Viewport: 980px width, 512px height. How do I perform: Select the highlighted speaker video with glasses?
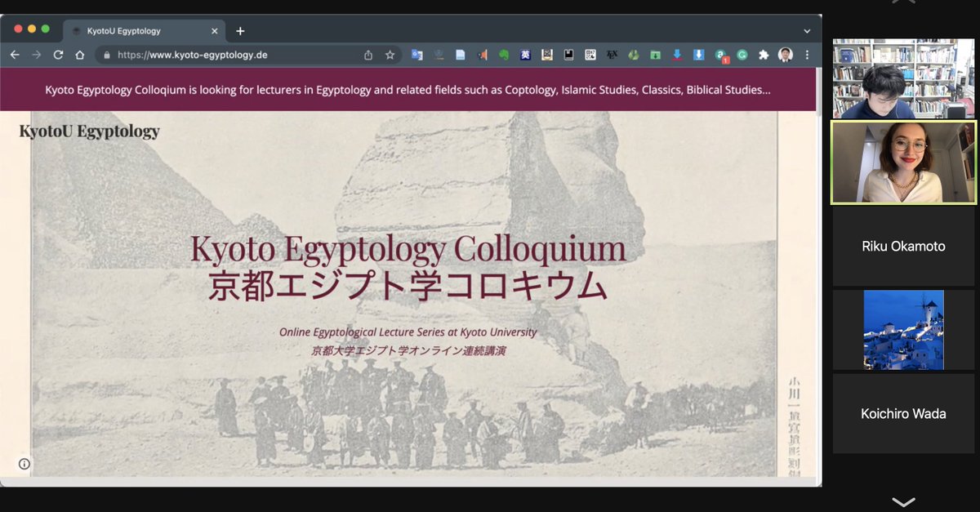point(903,162)
